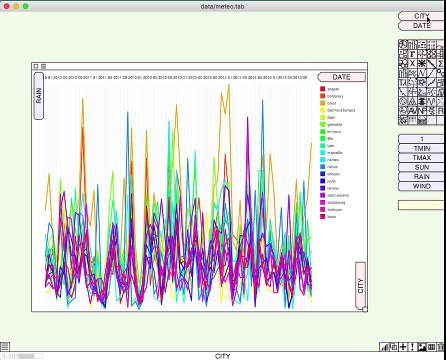Viewport: 446px width, 360px height.
Task: Click the empty yellow input field
Action: tap(421, 205)
